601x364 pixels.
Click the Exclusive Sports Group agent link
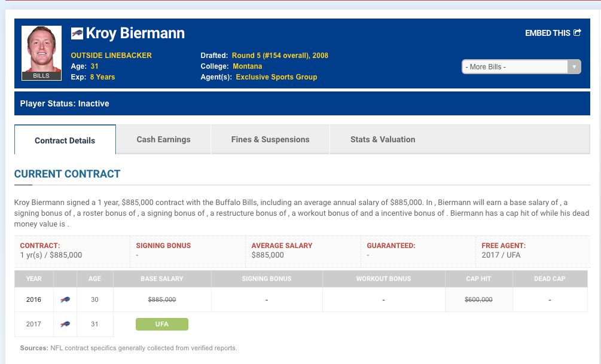coord(276,77)
